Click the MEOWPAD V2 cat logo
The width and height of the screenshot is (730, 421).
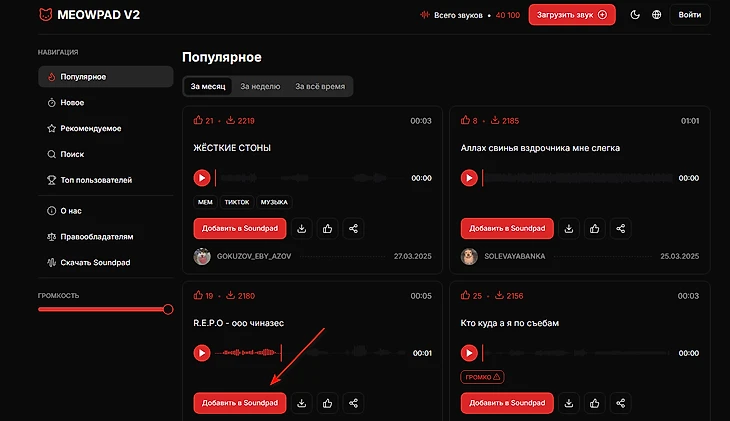[46, 15]
